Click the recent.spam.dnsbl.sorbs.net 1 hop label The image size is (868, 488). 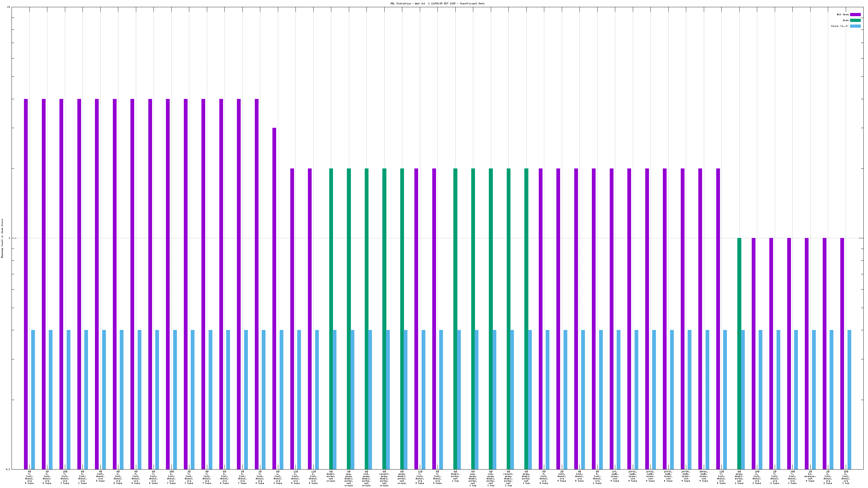[x=508, y=478]
